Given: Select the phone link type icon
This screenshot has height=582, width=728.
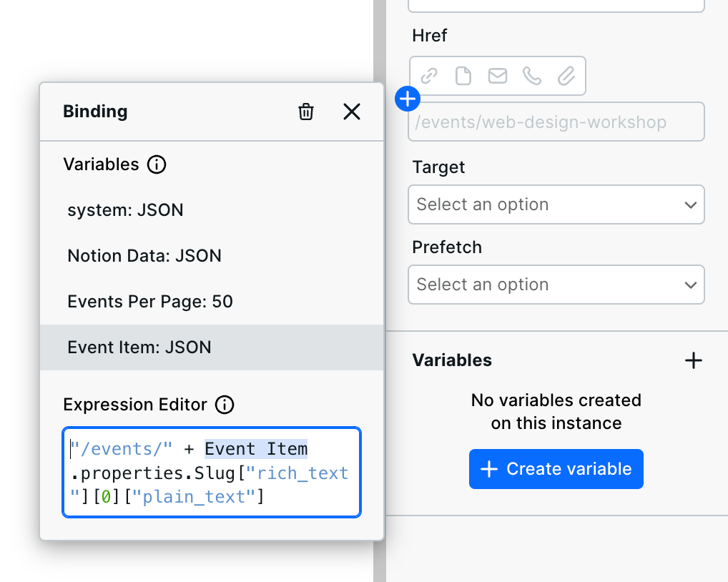Looking at the screenshot, I should click(x=532, y=76).
